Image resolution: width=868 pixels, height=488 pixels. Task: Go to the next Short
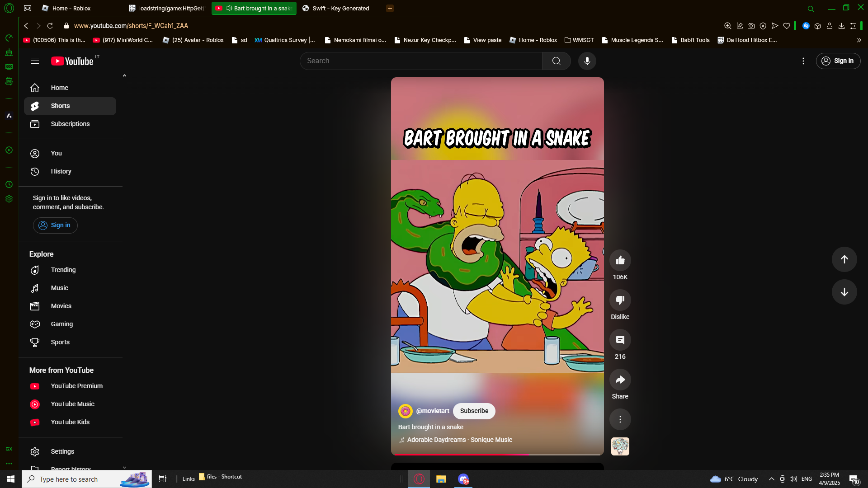pos(844,292)
